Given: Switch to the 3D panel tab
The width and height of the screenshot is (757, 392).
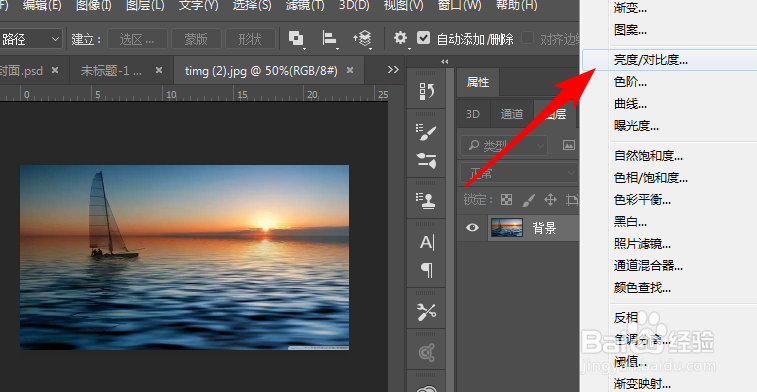Looking at the screenshot, I should point(473,114).
